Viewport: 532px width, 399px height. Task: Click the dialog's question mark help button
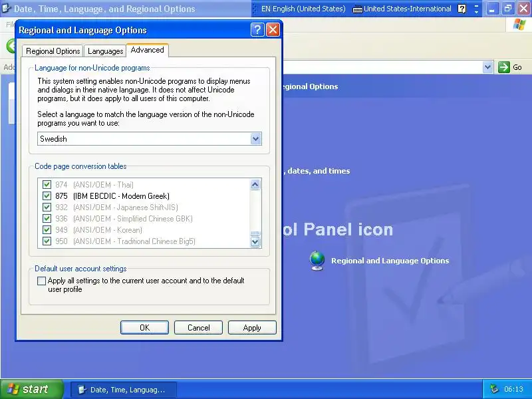(x=257, y=30)
